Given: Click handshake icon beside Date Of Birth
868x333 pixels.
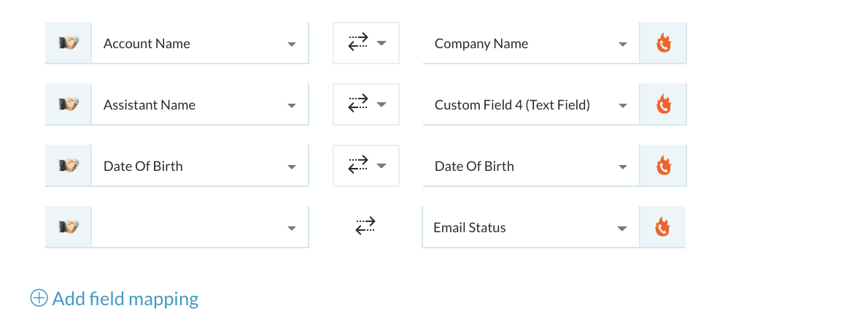Looking at the screenshot, I should (69, 166).
